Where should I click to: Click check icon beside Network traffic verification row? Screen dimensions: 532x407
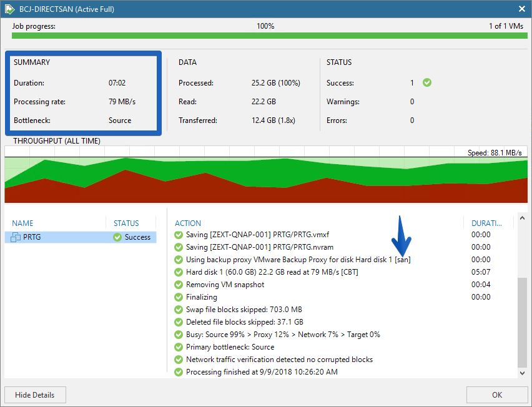click(179, 360)
